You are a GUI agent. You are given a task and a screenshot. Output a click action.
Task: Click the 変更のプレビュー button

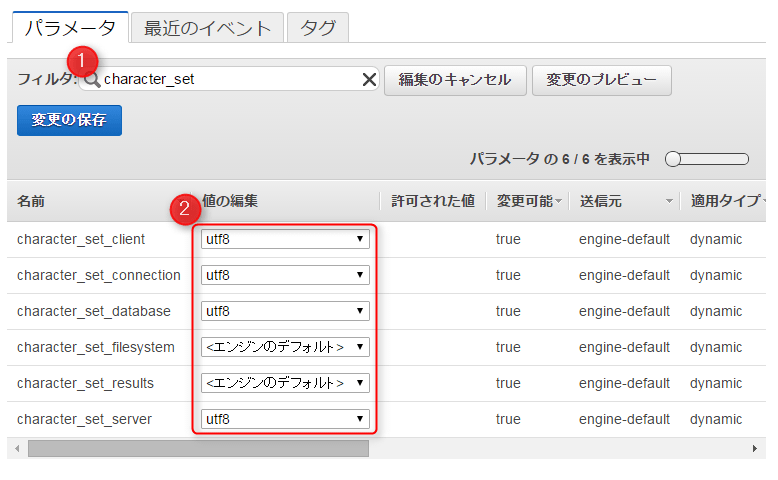pos(601,80)
